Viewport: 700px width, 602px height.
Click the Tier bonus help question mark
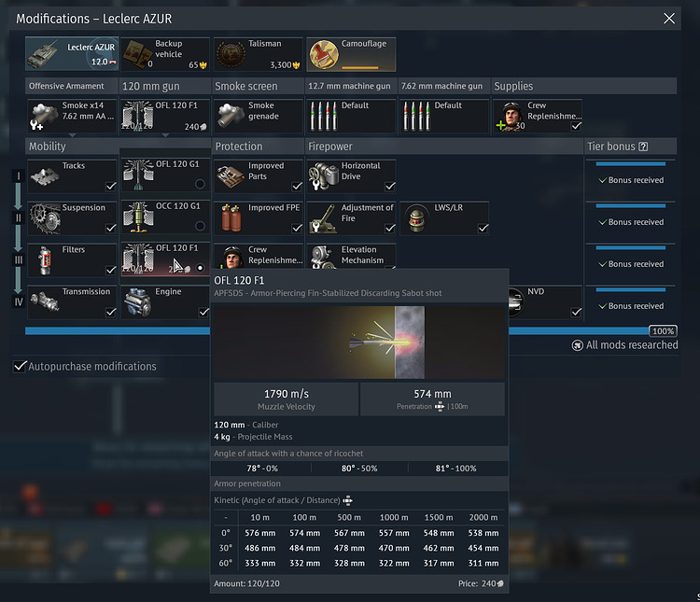[x=642, y=147]
